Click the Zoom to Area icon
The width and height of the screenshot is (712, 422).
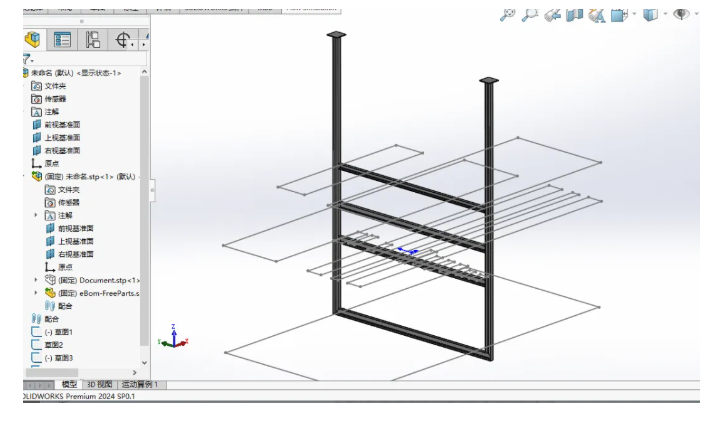pos(529,15)
